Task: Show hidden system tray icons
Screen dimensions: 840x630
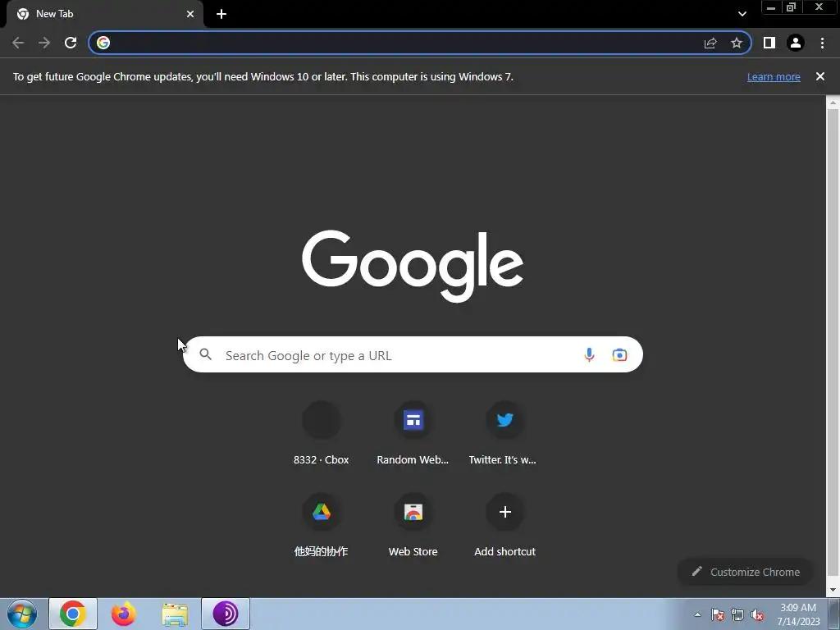Action: 697,614
